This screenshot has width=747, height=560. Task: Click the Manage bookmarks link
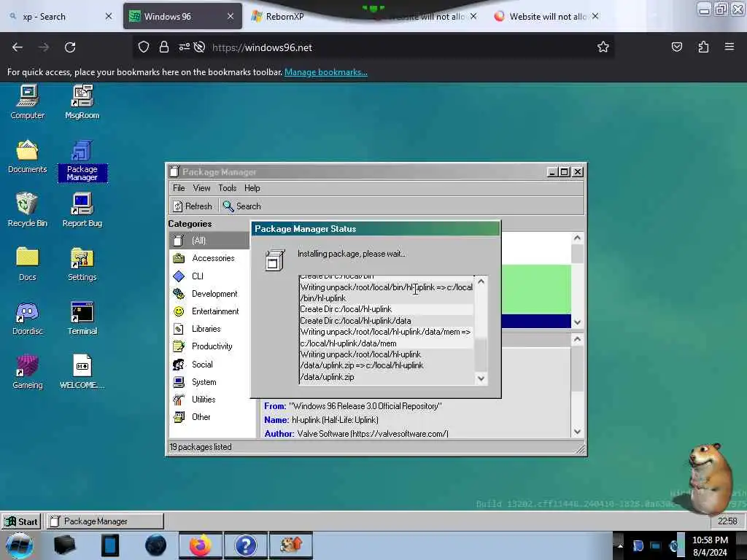(326, 72)
